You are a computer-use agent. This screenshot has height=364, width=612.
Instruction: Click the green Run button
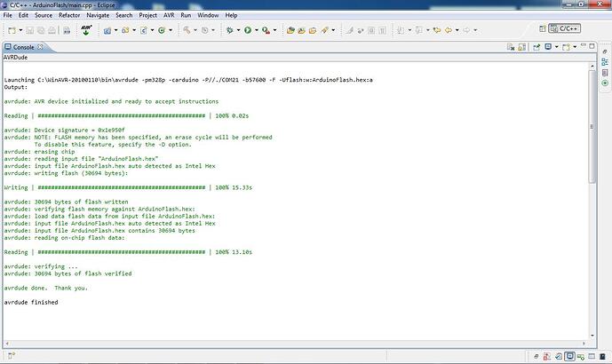click(248, 30)
